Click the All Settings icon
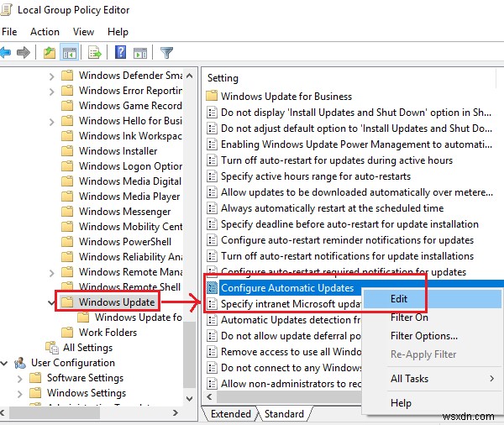Screen dimensions: 504x425 52,347
